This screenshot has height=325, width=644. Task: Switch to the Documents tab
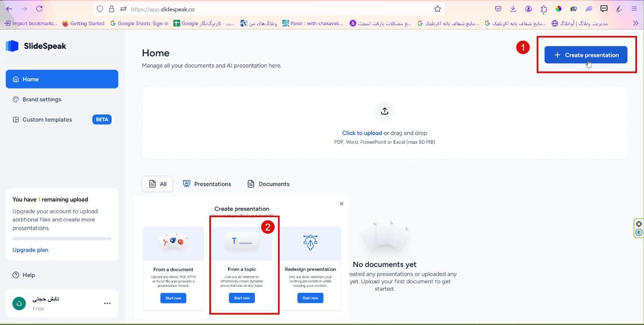268,184
